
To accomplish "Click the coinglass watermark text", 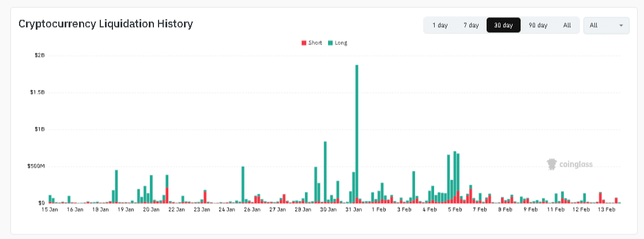I will click(x=575, y=165).
